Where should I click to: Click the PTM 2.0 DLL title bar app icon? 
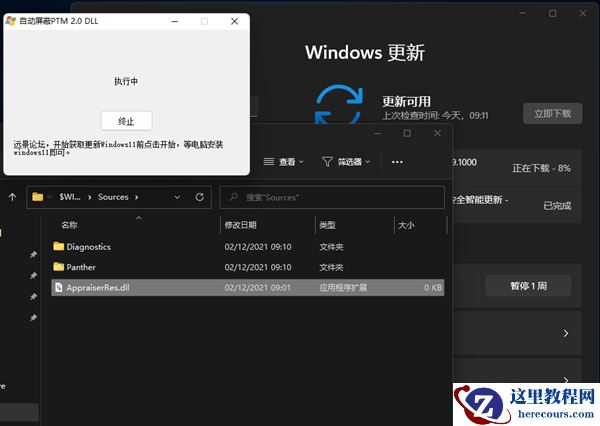[x=11, y=21]
